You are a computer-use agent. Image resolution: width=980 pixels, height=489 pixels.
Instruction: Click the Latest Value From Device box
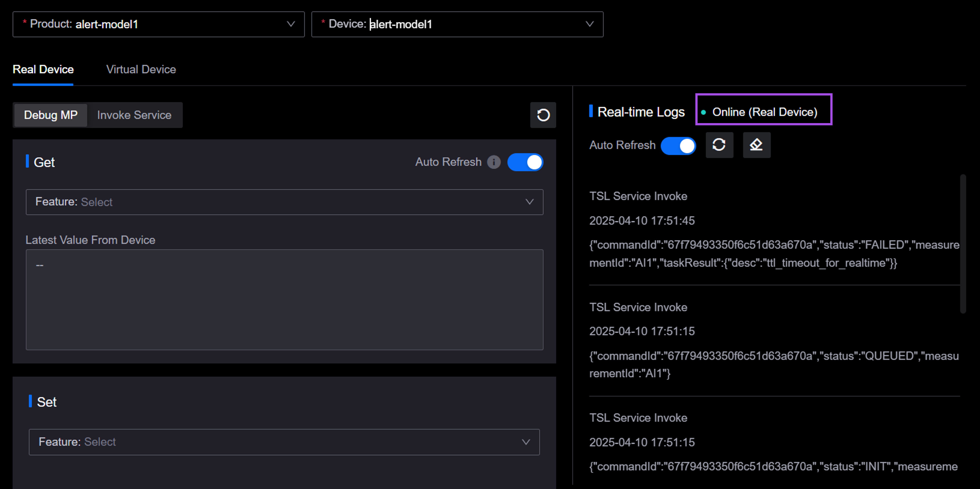(x=284, y=299)
